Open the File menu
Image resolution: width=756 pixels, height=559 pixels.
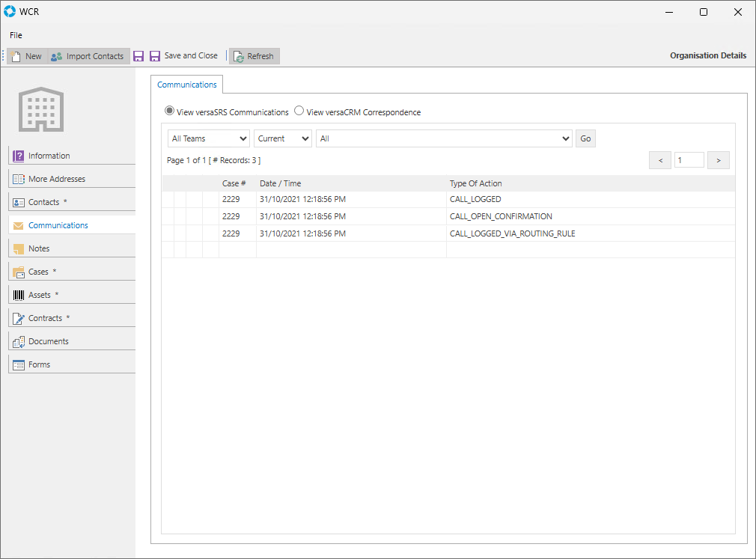(16, 35)
